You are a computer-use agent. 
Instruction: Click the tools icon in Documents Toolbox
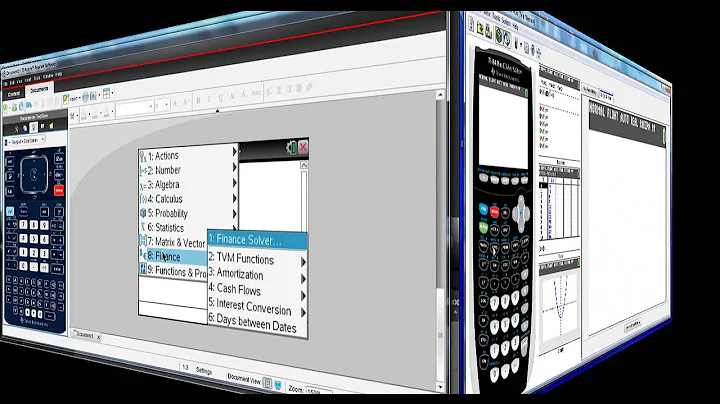click(x=17, y=129)
